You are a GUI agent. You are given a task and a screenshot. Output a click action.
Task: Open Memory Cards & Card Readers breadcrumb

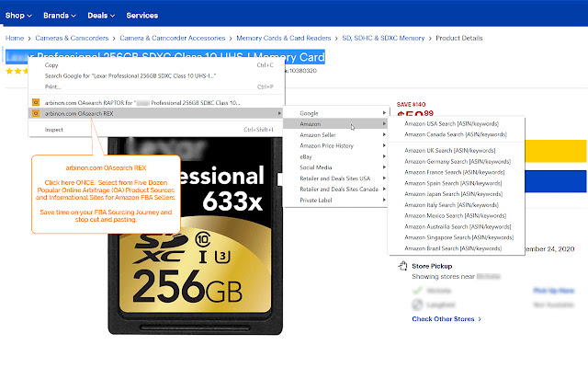(x=284, y=38)
